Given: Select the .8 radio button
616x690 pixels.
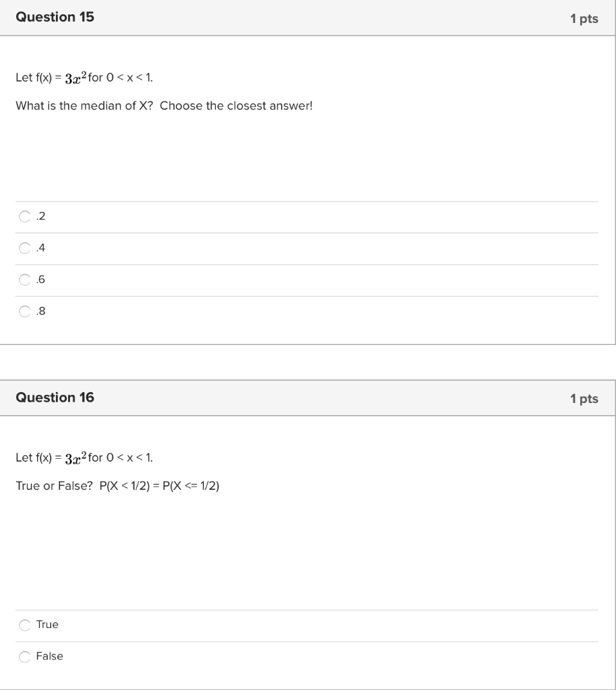Looking at the screenshot, I should click(x=24, y=311).
